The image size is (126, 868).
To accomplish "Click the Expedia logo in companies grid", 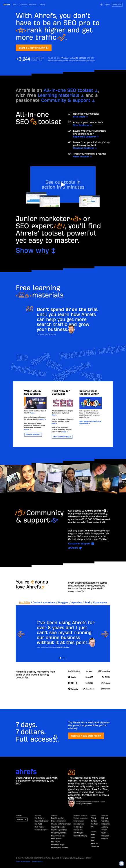I will [73, 689].
